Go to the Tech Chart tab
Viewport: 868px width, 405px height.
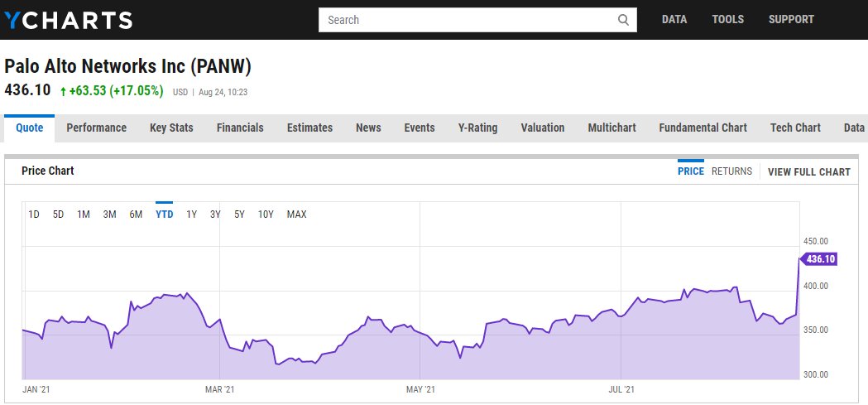795,128
